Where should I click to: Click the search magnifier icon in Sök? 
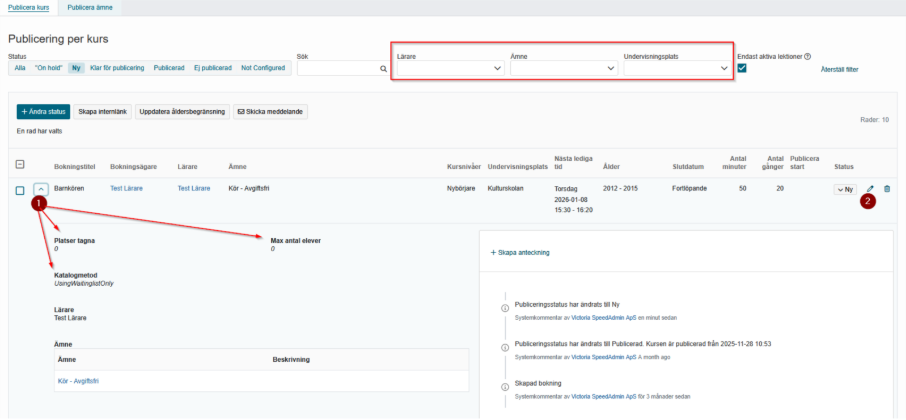[383, 68]
